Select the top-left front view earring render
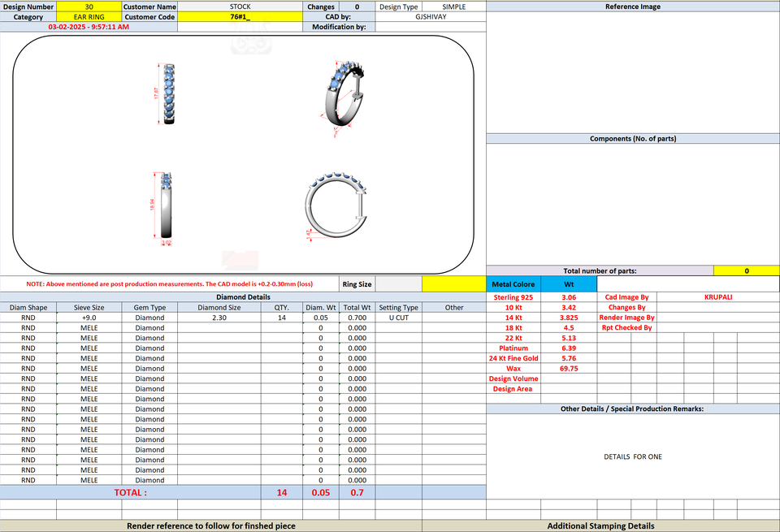Viewport: 780px width, 532px height. (x=167, y=93)
